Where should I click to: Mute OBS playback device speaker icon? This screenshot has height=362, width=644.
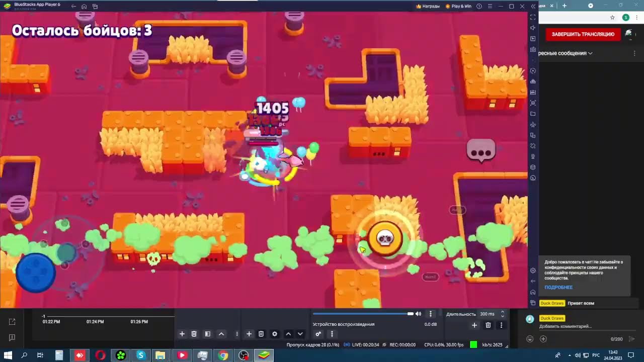(418, 314)
